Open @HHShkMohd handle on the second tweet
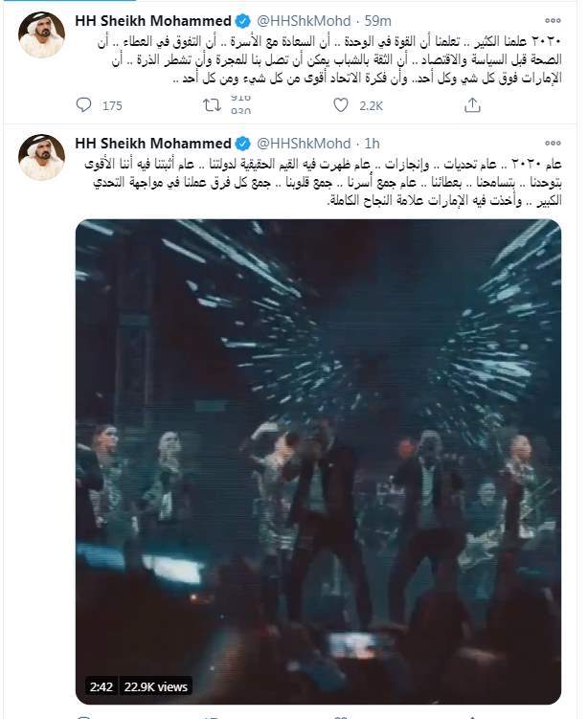588x719 pixels. pyautogui.click(x=304, y=143)
